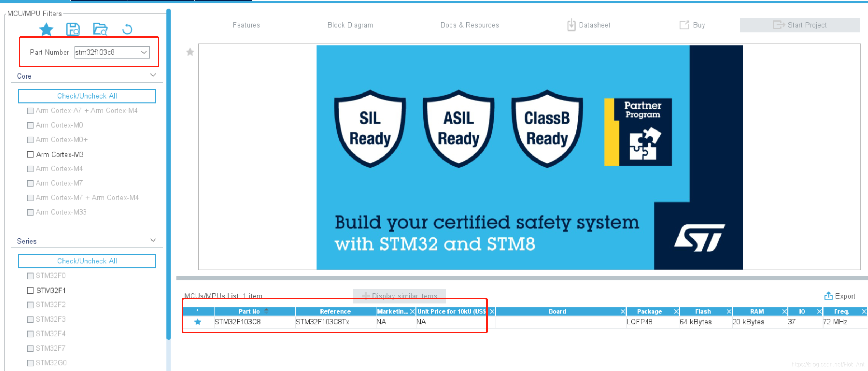
Task: Open the Part Number dropdown list
Action: [x=144, y=52]
